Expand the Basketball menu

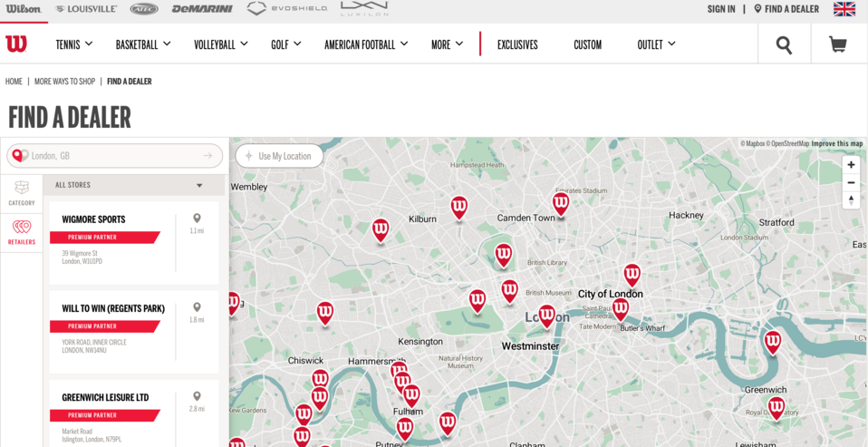(x=143, y=44)
